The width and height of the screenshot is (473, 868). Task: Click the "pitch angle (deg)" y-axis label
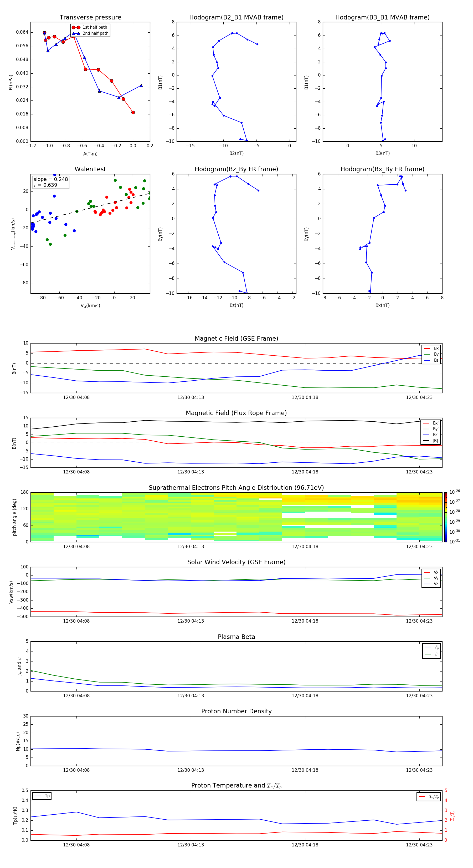pyautogui.click(x=14, y=517)
